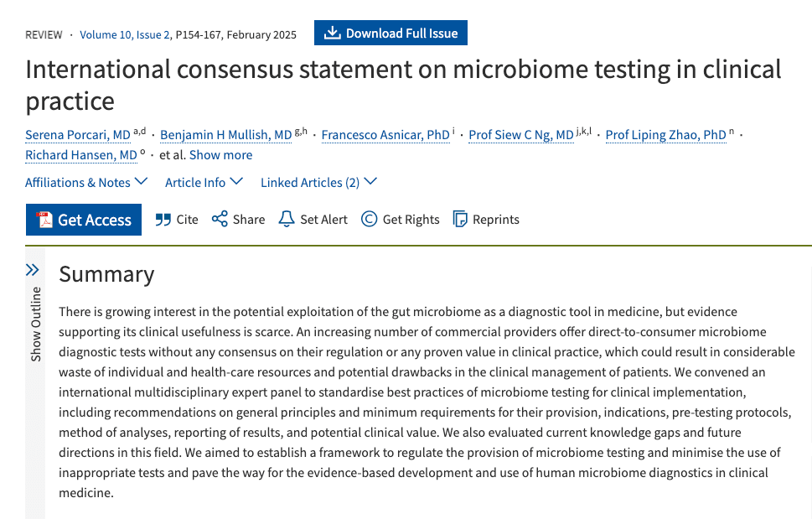The image size is (812, 519).
Task: Select author Prof Siew C Ng
Action: pyautogui.click(x=521, y=134)
